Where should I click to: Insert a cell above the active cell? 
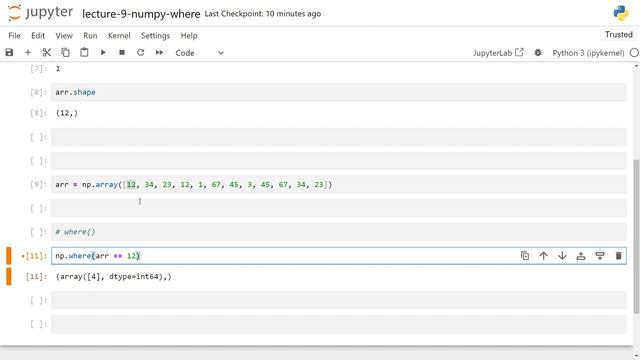tap(581, 256)
